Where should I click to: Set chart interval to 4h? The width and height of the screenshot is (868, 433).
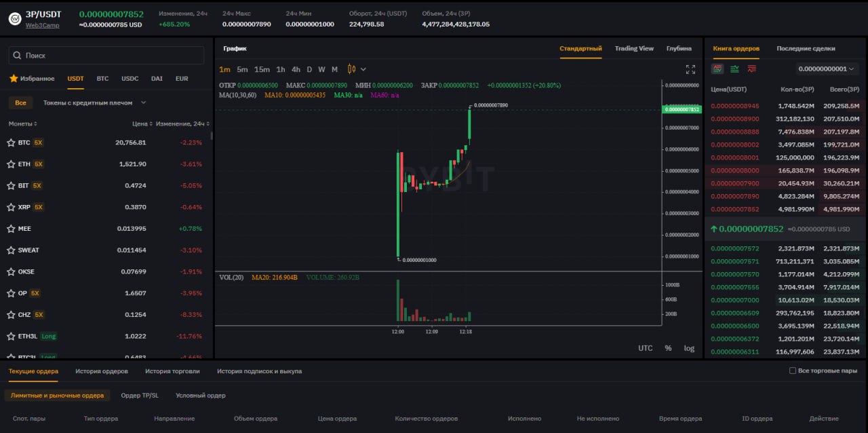pos(296,69)
